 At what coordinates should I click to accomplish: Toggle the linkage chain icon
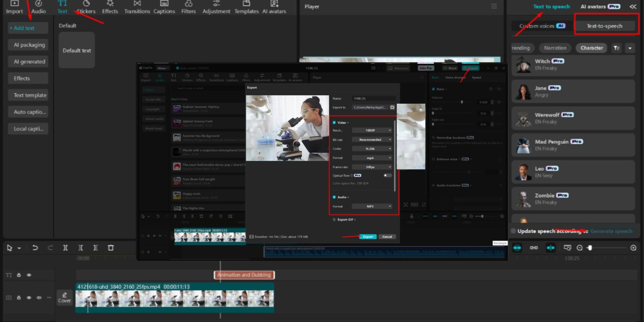[534, 248]
